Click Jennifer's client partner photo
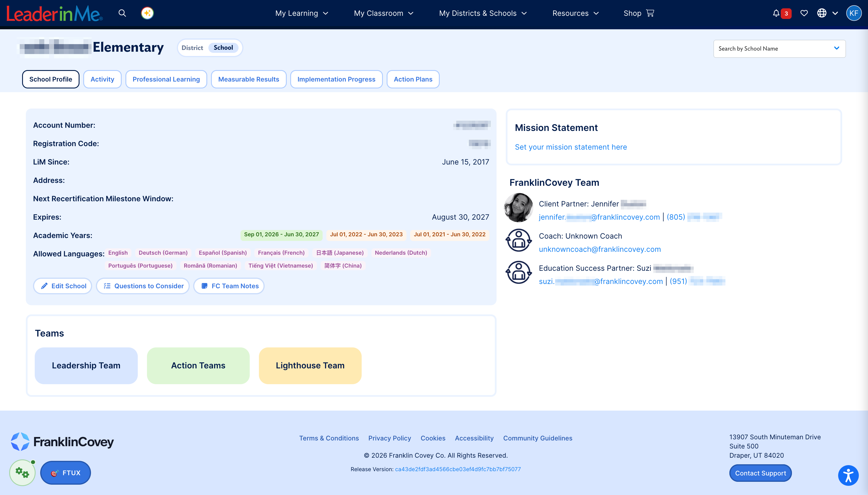 coord(519,207)
